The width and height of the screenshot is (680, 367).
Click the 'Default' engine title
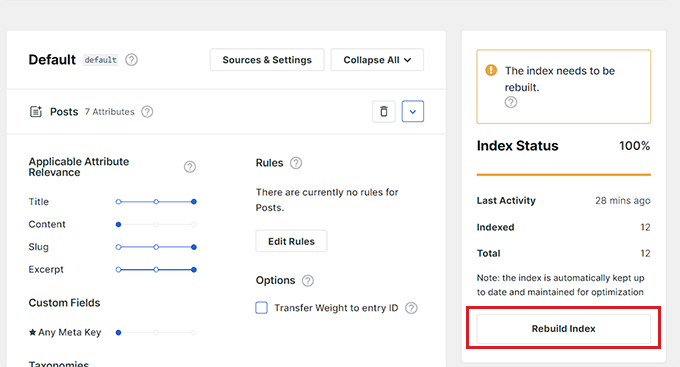click(52, 60)
